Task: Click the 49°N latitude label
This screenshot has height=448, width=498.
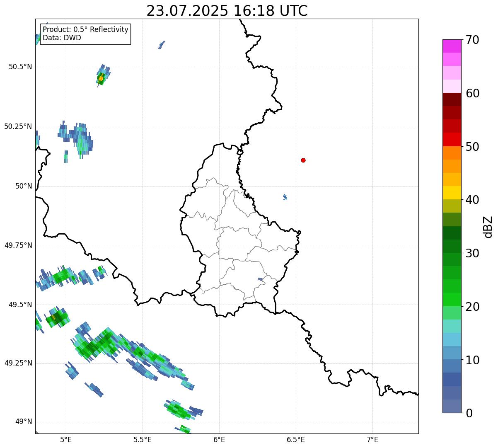Action: (24, 421)
